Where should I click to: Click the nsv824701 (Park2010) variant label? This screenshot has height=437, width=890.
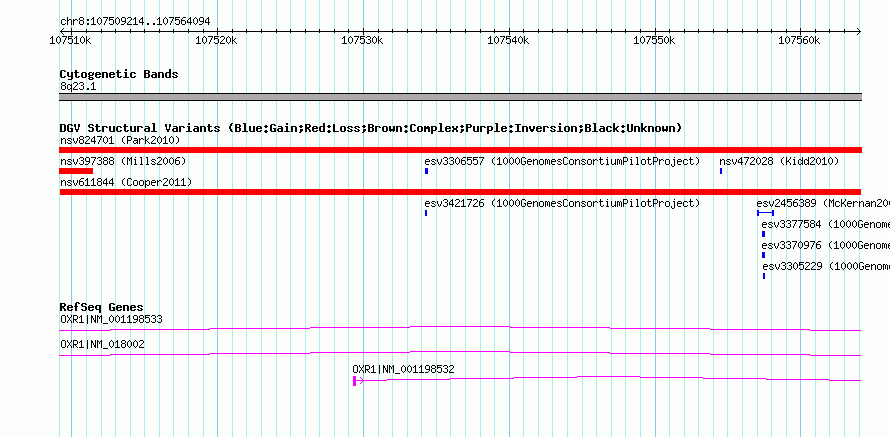pos(120,140)
